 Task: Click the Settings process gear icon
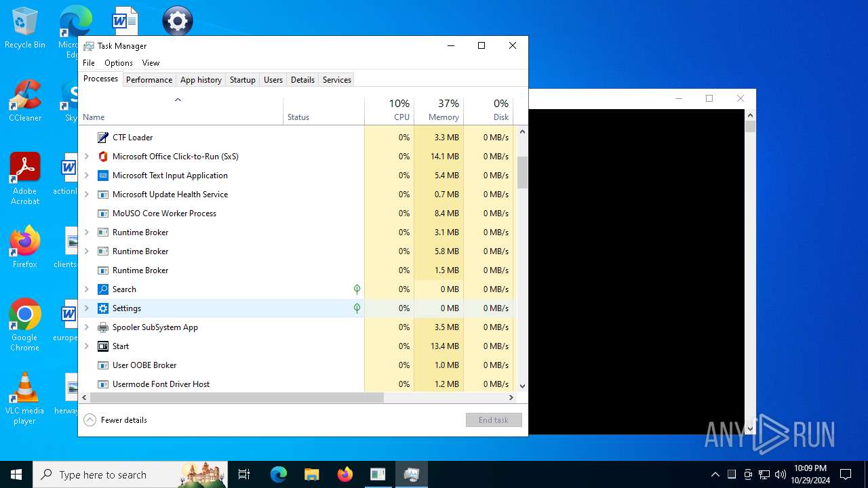pyautogui.click(x=103, y=308)
